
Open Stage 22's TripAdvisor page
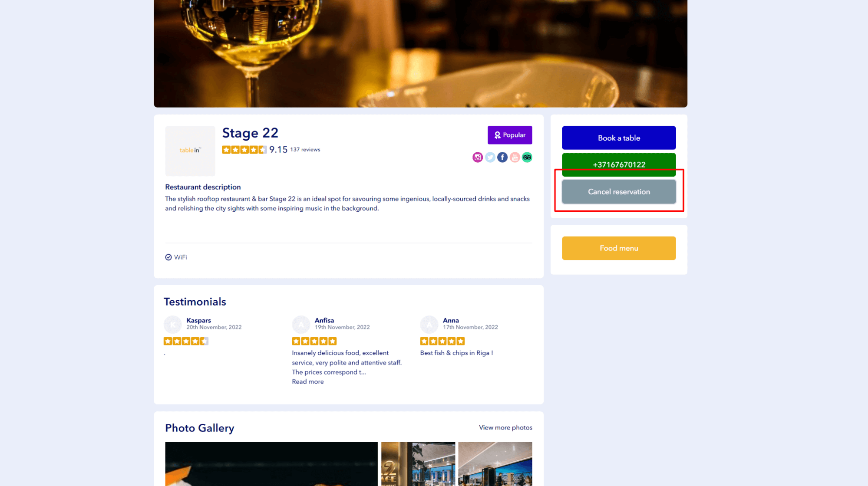[x=526, y=157]
